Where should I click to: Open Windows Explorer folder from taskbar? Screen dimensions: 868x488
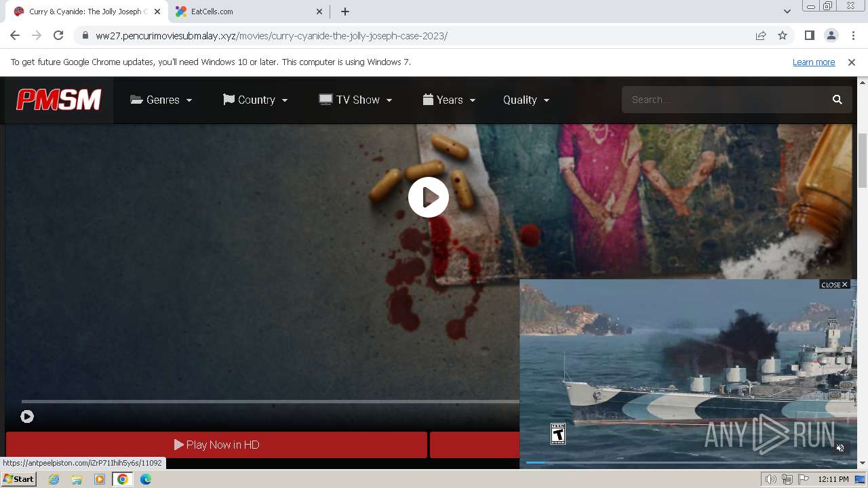(77, 479)
